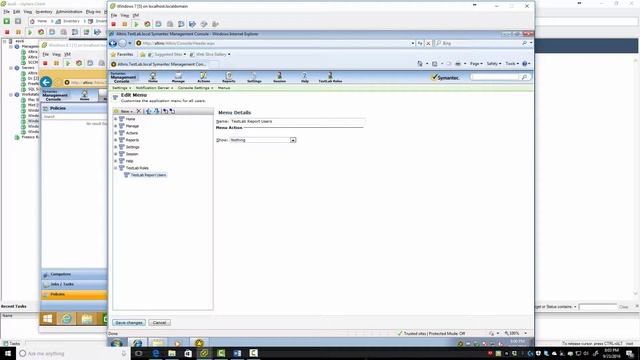Expand the Home node in the menu tree
Screen dimensions: 640x360
click(116, 119)
